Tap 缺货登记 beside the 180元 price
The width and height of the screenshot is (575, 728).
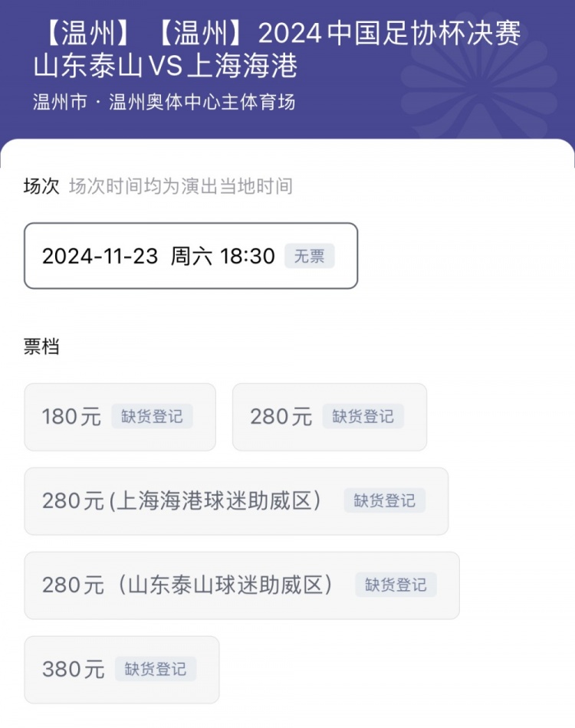click(152, 416)
